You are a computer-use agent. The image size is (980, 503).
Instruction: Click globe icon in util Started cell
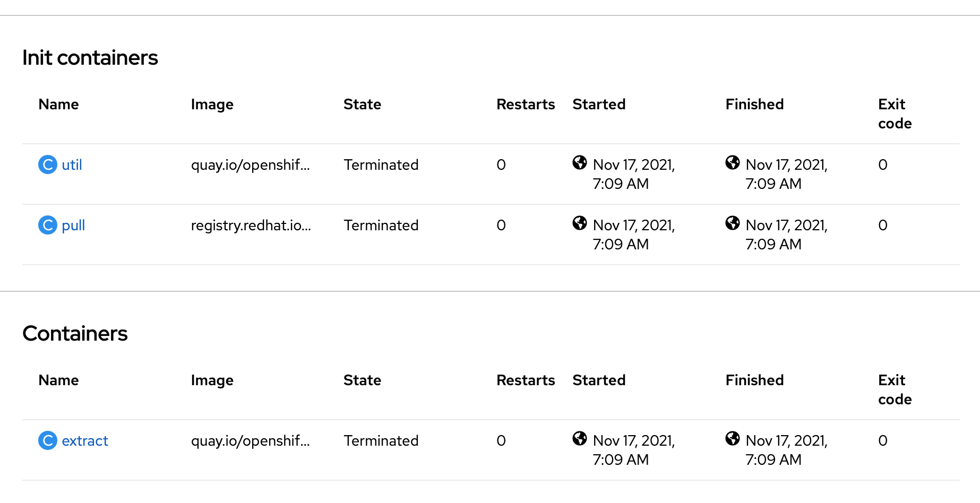[x=580, y=162]
